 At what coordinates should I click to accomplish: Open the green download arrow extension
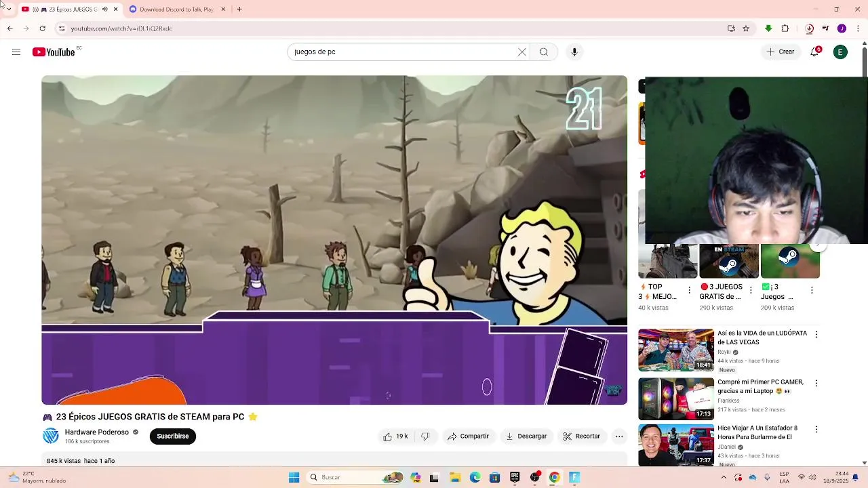768,28
